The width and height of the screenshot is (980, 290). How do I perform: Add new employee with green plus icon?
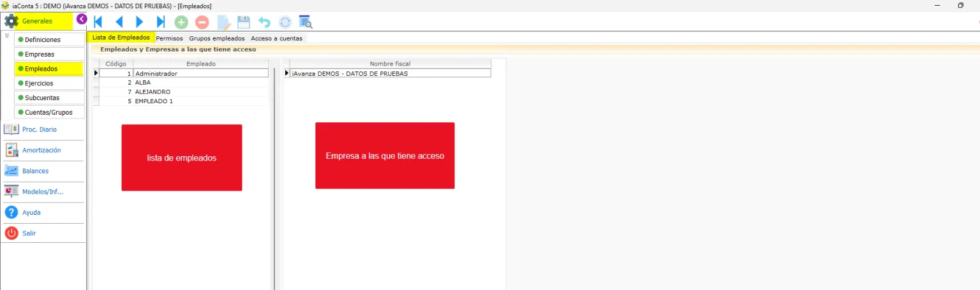181,22
